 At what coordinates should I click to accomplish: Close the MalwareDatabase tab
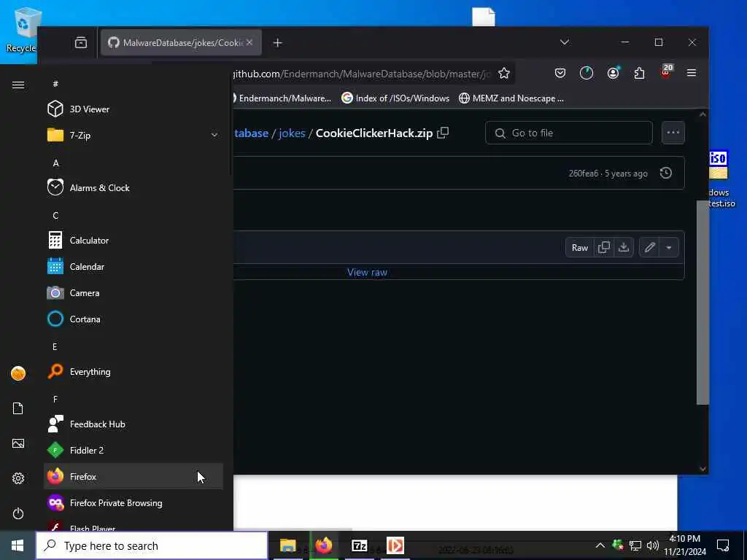pyautogui.click(x=249, y=43)
